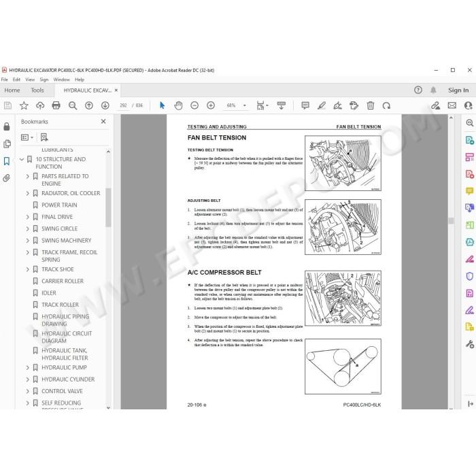
Task: Expand RADIATOR, OIL COOLER bookmark
Action: (x=28, y=193)
